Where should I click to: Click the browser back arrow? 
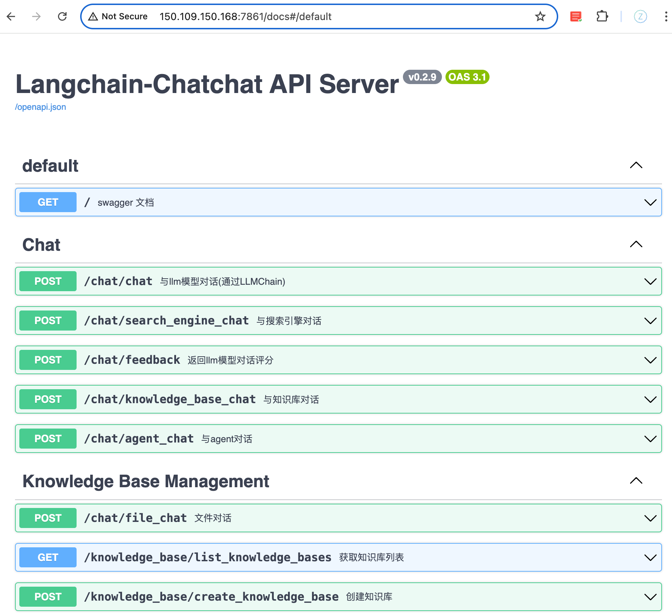click(11, 16)
